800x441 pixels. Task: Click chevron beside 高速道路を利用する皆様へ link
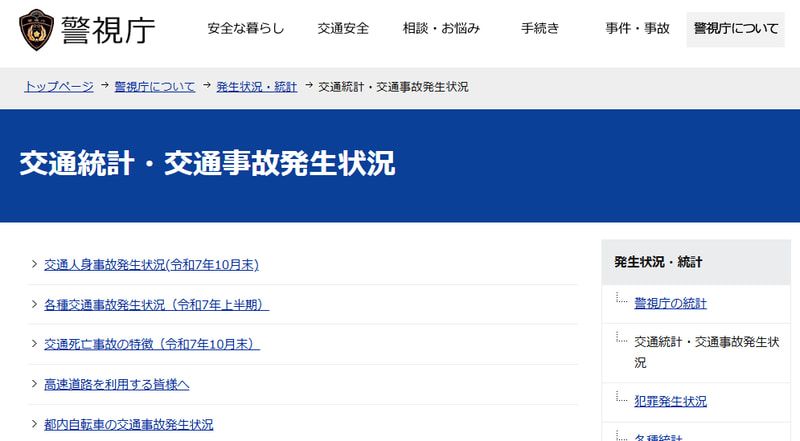pos(34,384)
